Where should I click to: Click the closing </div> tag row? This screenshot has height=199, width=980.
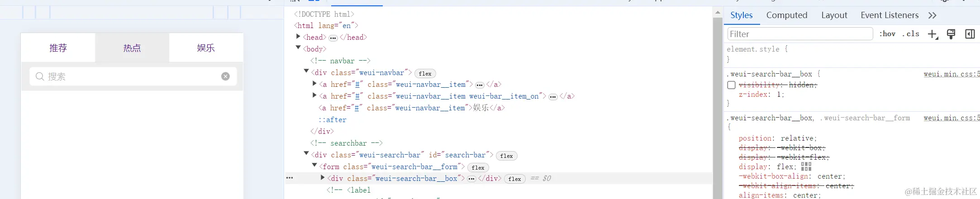coord(322,131)
